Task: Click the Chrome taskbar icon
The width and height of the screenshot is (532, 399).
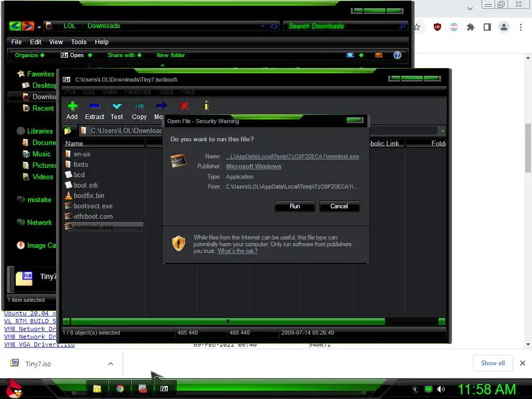Action: coord(120,389)
